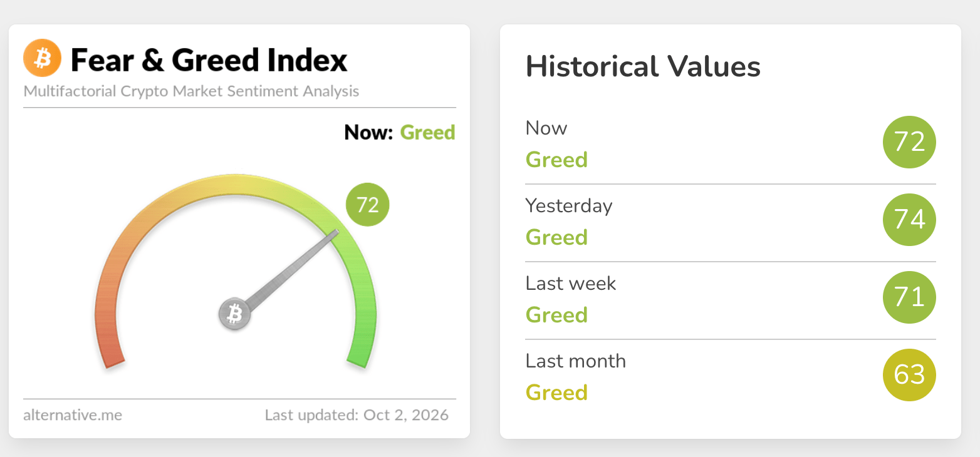The width and height of the screenshot is (980, 457).
Task: Open the alternative.me link
Action: (x=73, y=414)
